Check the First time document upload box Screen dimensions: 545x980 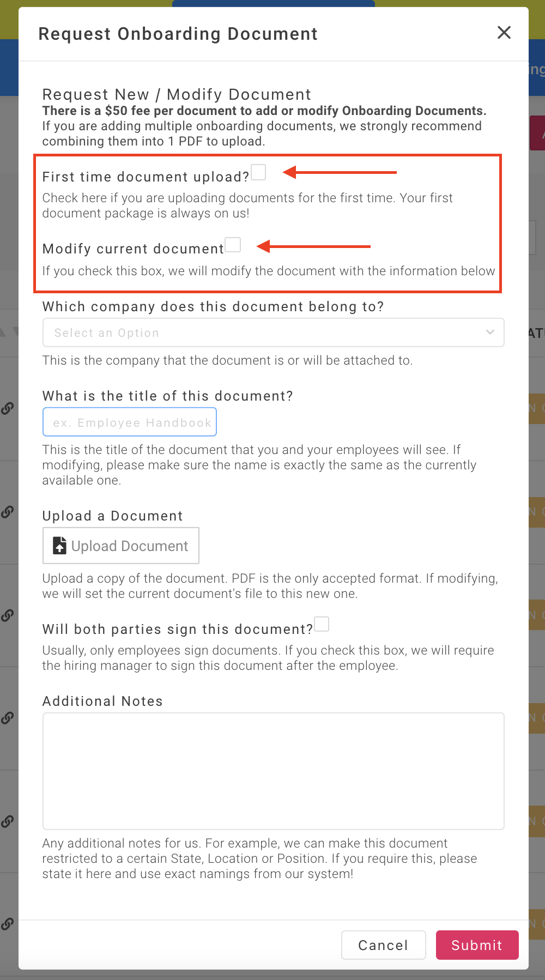coord(258,172)
